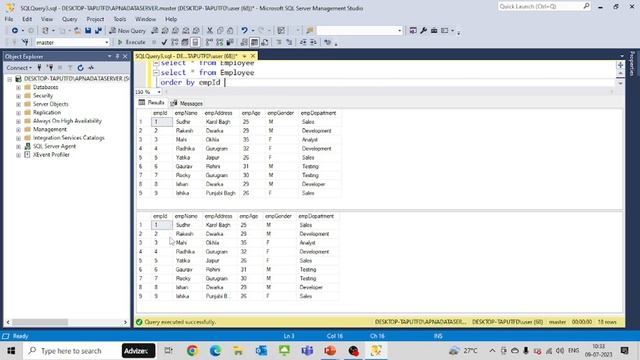Click the Database Engine Query icon
Screen dimensions: 640x360
[x=155, y=31]
